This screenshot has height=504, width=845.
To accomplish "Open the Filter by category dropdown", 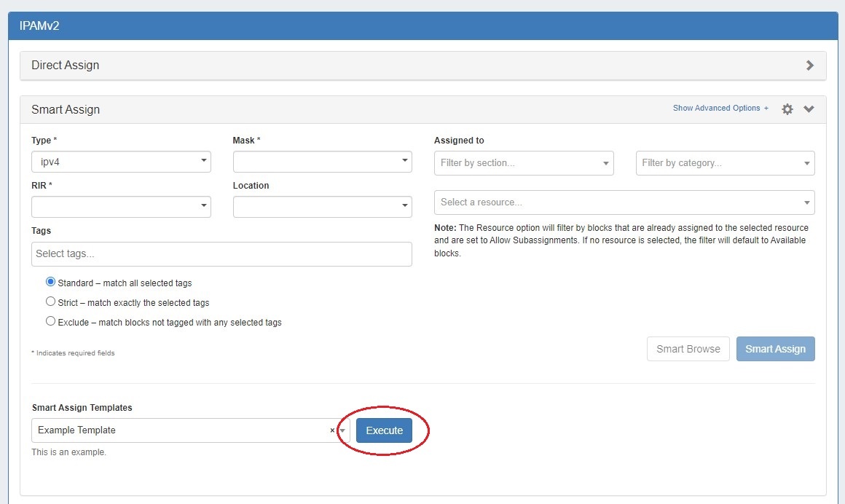I will [x=725, y=163].
